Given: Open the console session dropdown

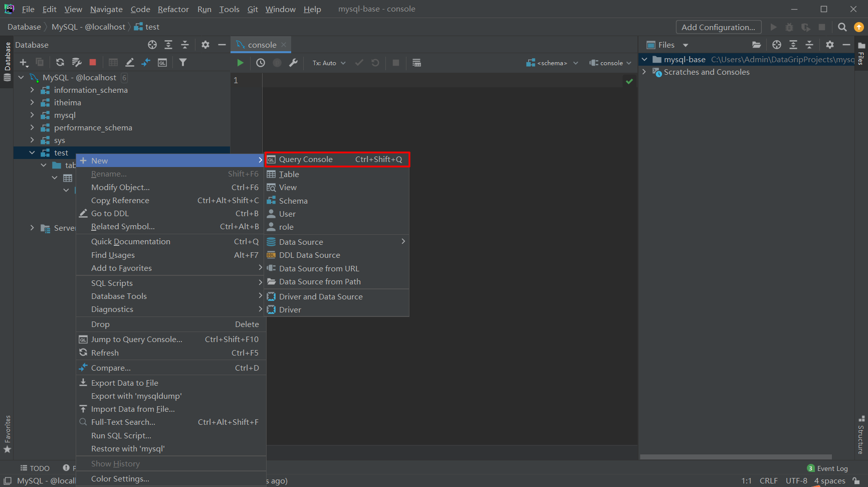Looking at the screenshot, I should pos(610,63).
